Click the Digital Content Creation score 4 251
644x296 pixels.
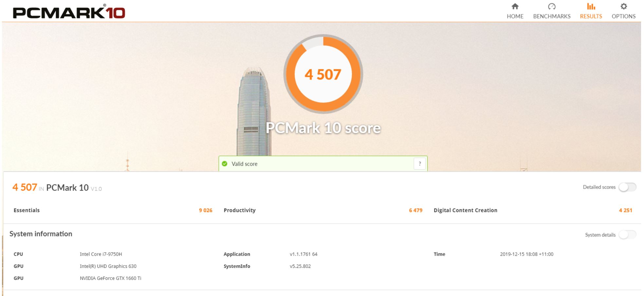click(x=625, y=210)
